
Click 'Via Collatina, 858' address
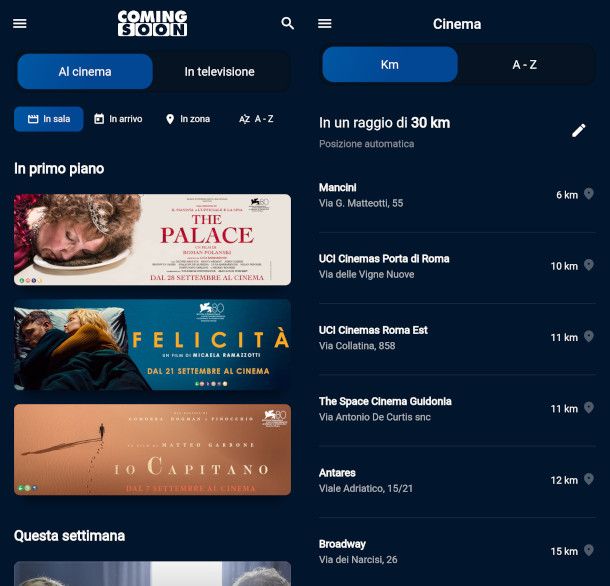coord(357,346)
